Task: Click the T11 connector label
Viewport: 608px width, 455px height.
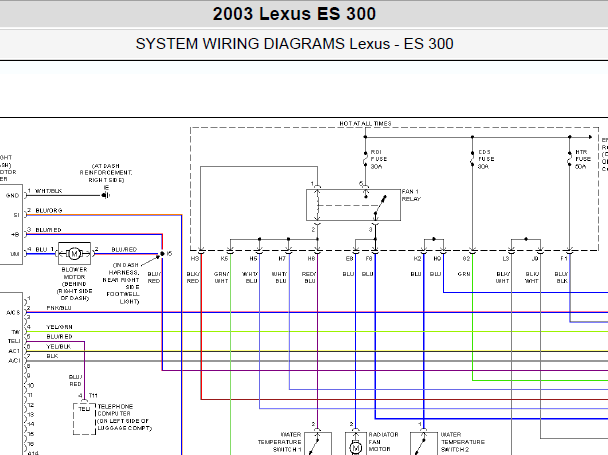Action: (x=93, y=395)
